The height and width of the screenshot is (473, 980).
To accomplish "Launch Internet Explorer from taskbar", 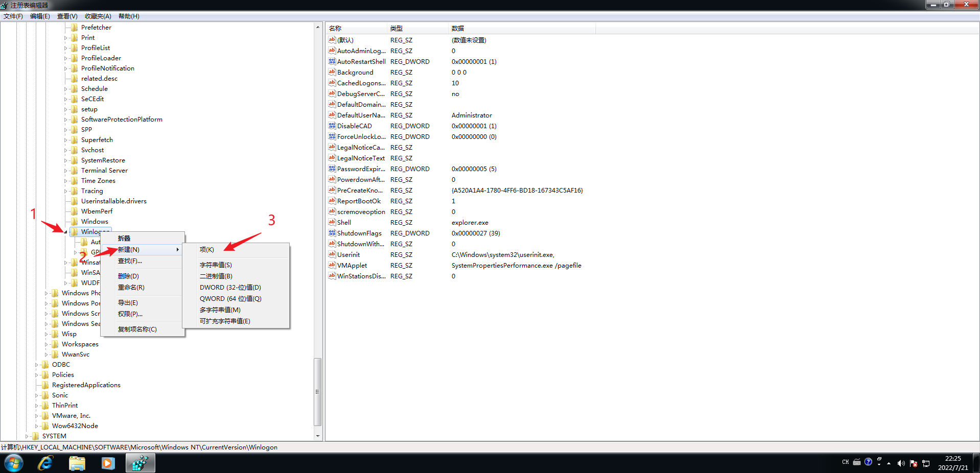I will pos(45,463).
